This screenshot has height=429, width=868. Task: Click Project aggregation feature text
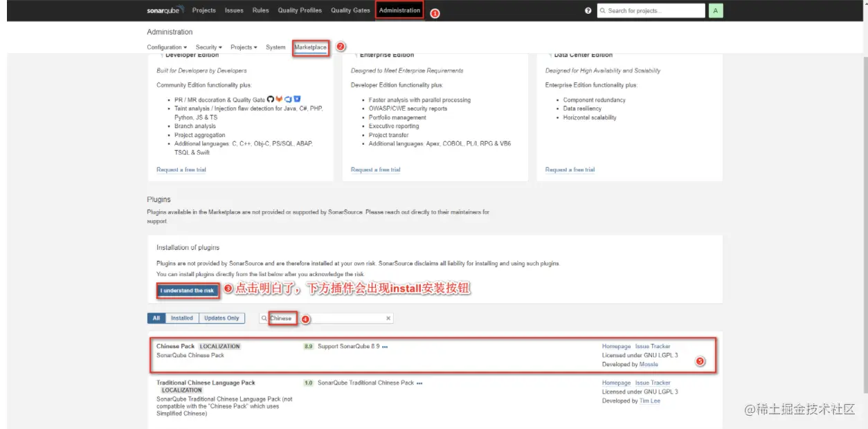199,135
